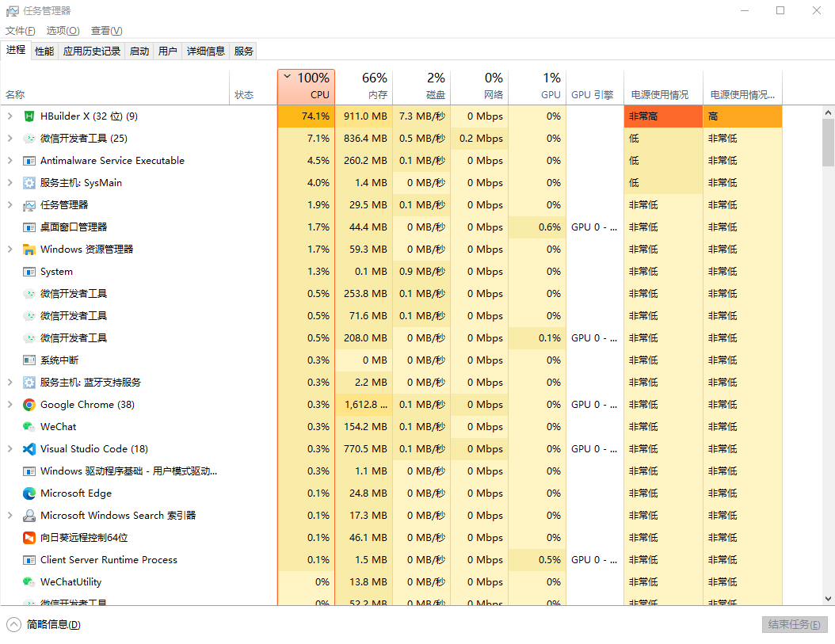Click the 桌面窗口管理器 process icon
Screen dimensions: 835x644
click(29, 227)
